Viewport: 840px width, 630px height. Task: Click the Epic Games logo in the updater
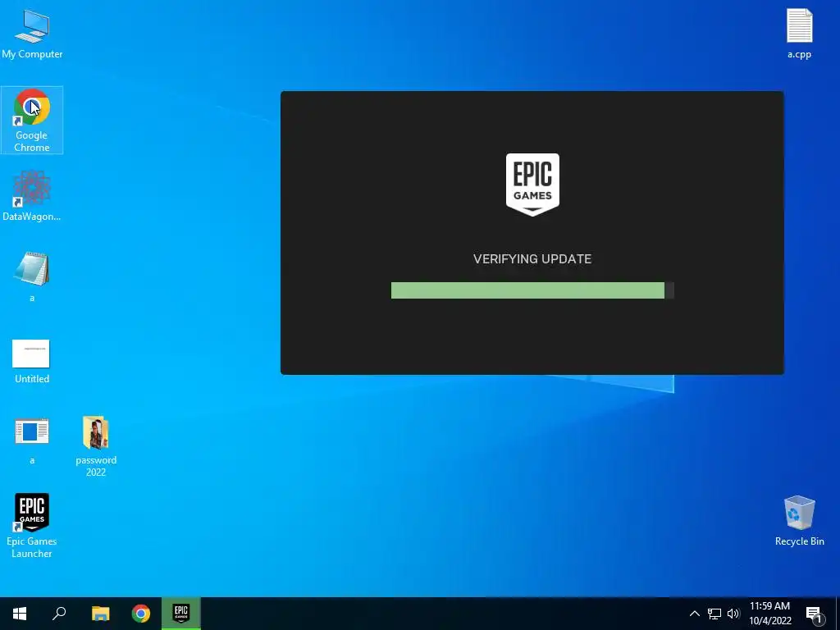tap(532, 185)
